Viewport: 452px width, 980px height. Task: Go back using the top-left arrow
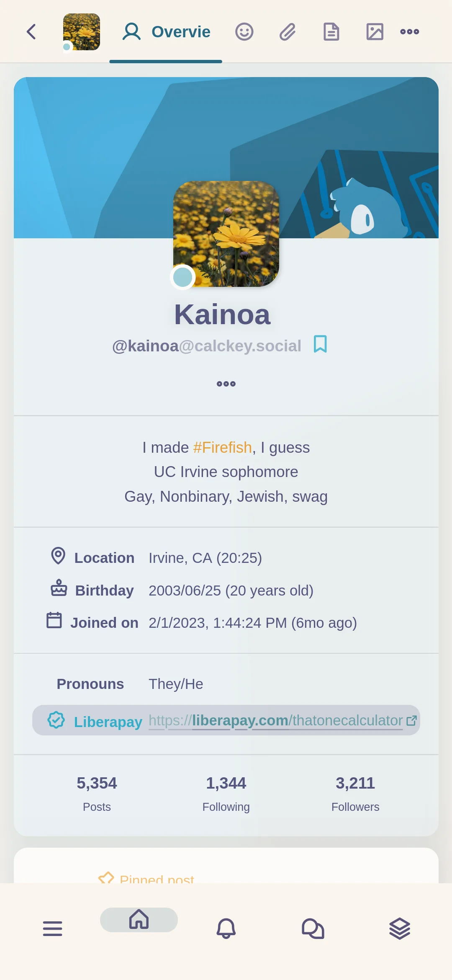(31, 31)
